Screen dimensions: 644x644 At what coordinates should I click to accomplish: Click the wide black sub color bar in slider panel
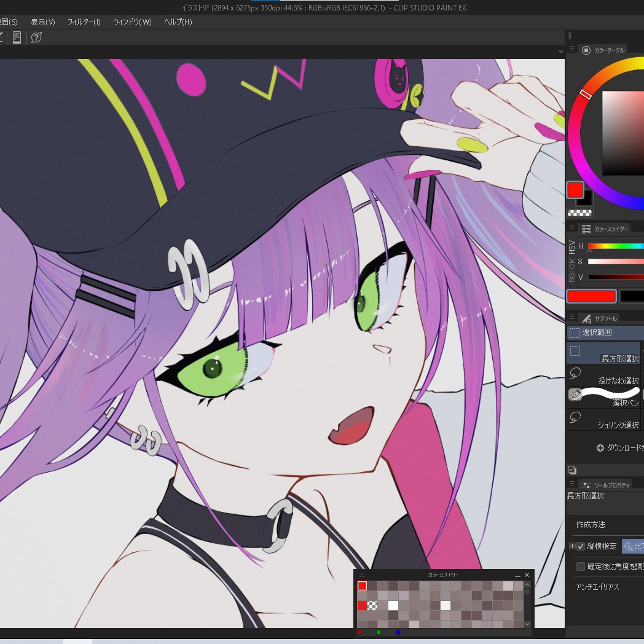coord(632,296)
